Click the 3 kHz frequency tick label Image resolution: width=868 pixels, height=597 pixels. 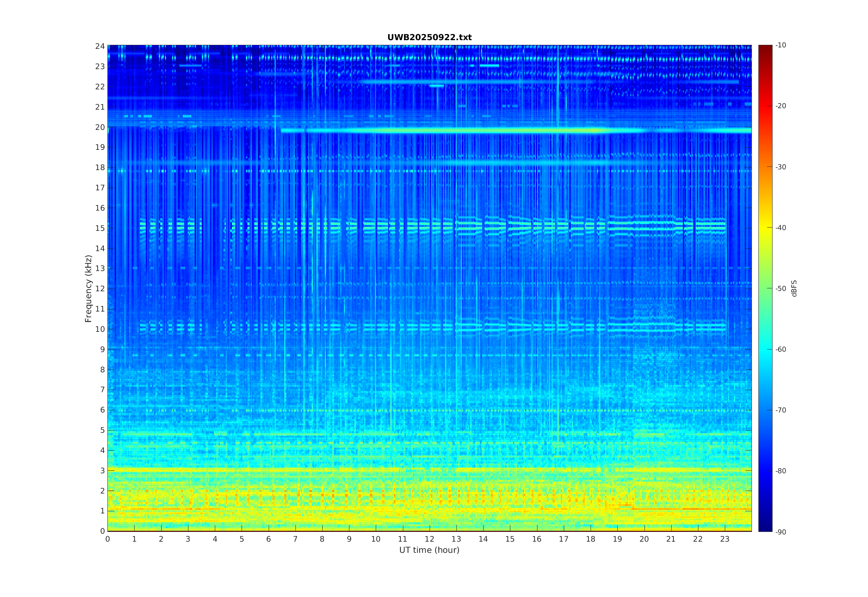102,471
